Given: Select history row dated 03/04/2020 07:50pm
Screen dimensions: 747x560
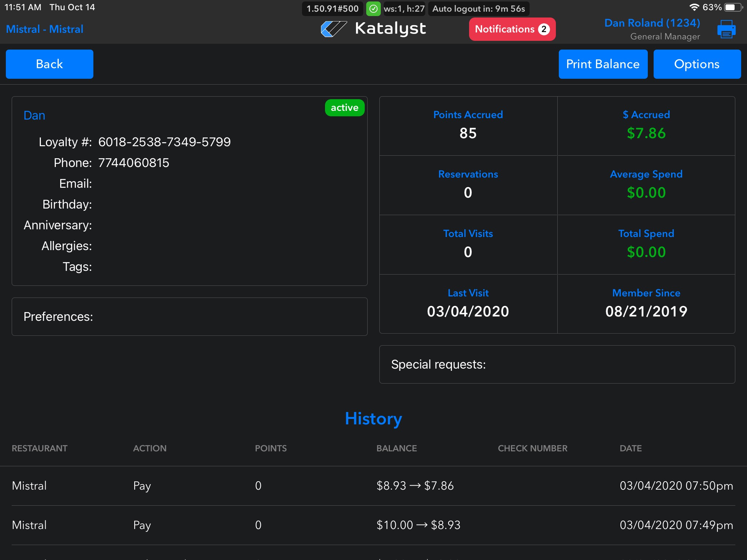Looking at the screenshot, I should (x=373, y=486).
